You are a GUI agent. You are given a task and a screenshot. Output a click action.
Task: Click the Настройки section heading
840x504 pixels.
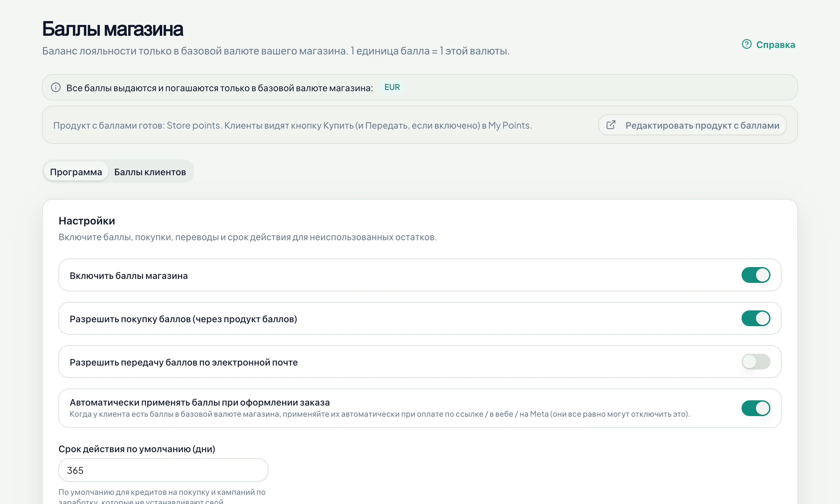pyautogui.click(x=87, y=221)
